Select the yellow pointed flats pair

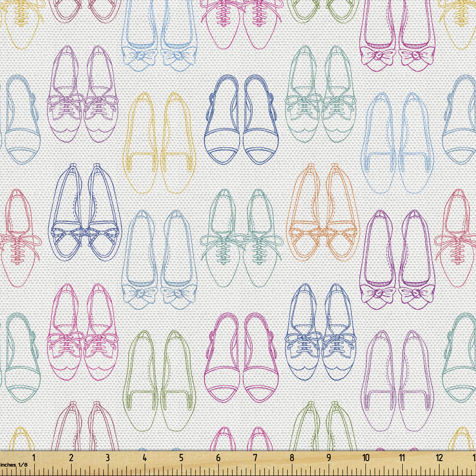[159, 143]
